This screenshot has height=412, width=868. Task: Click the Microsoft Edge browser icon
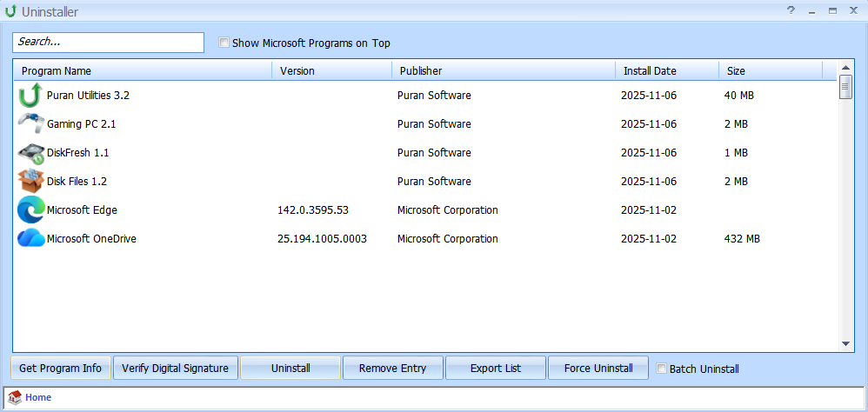(x=30, y=210)
